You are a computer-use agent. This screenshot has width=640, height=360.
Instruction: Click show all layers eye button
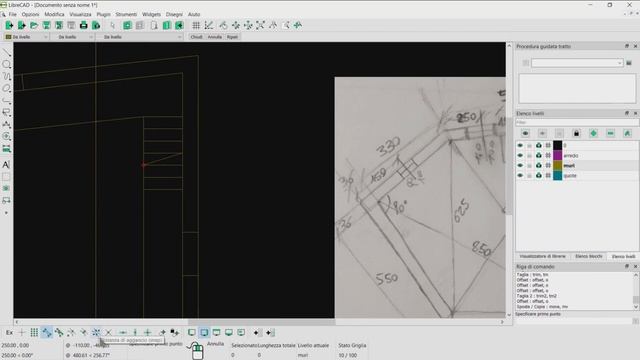pyautogui.click(x=525, y=133)
